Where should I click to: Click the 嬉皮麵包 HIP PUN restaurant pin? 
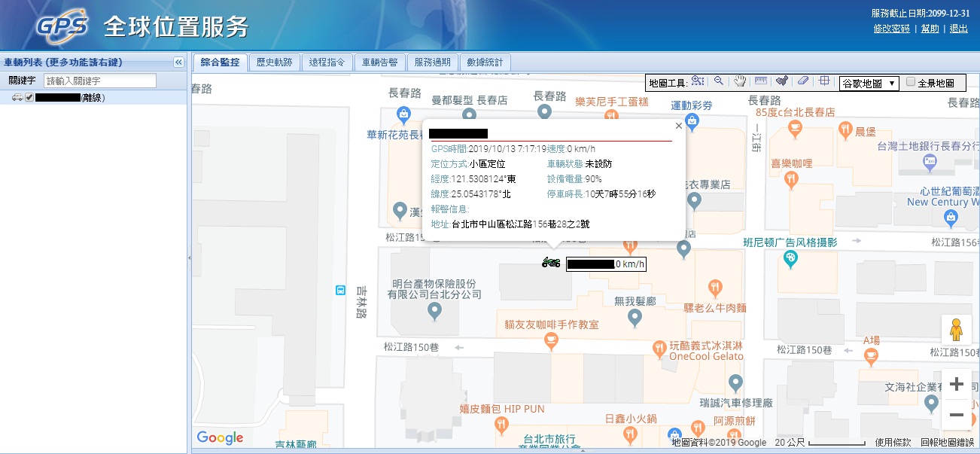tap(503, 425)
